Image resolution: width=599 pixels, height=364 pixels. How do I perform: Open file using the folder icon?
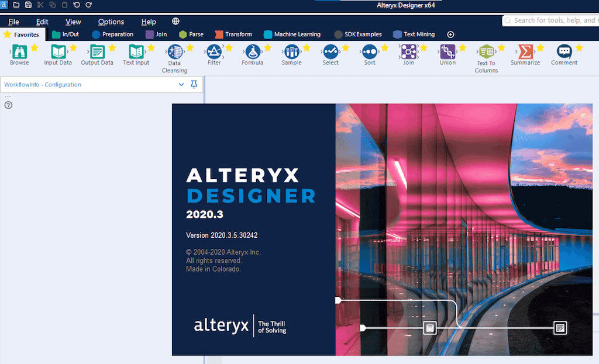click(16, 5)
